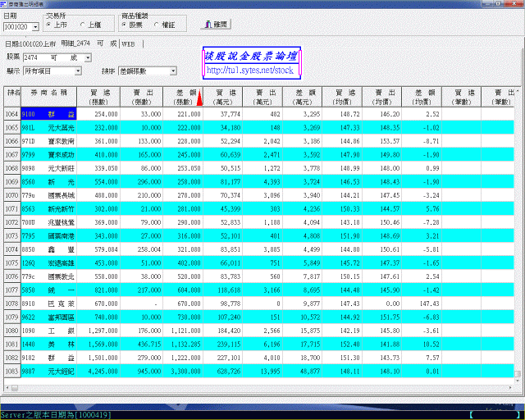Click the 差額(張數) column header
This screenshot has height=420, width=525.
pos(183,97)
